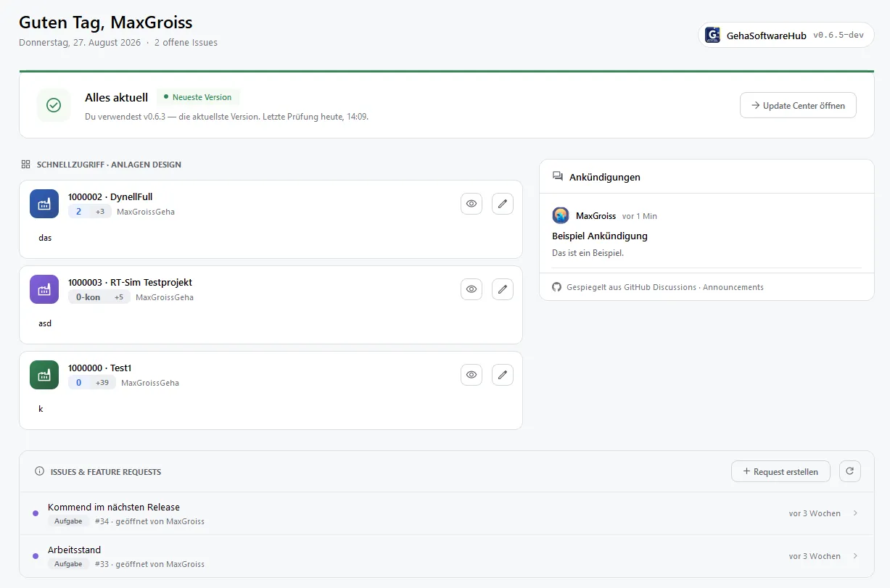Viewport: 890px width, 588px height.
Task: Click the '2 offene Issues' text in header
Action: click(x=186, y=42)
